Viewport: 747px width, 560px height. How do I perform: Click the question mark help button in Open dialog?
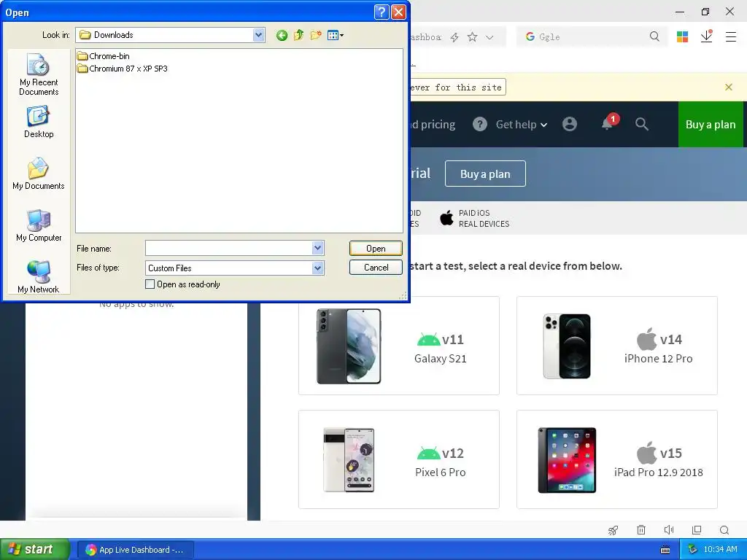click(382, 12)
